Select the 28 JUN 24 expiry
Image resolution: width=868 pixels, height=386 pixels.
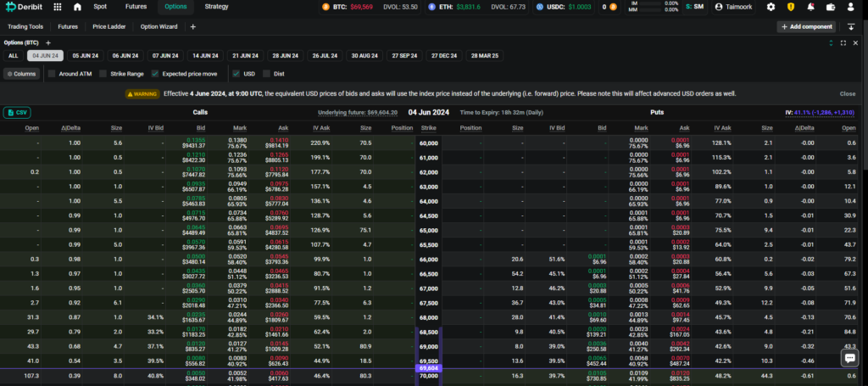click(x=286, y=56)
